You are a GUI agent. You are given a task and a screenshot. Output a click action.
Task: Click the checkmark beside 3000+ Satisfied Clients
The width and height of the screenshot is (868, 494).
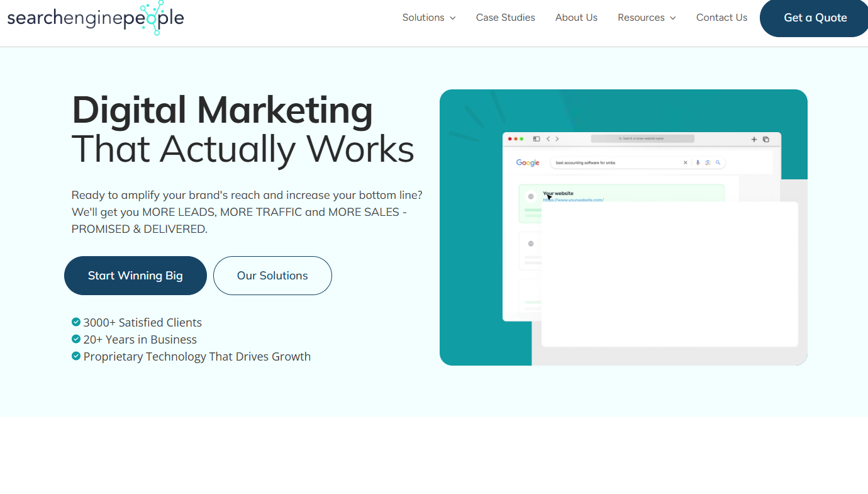76,322
